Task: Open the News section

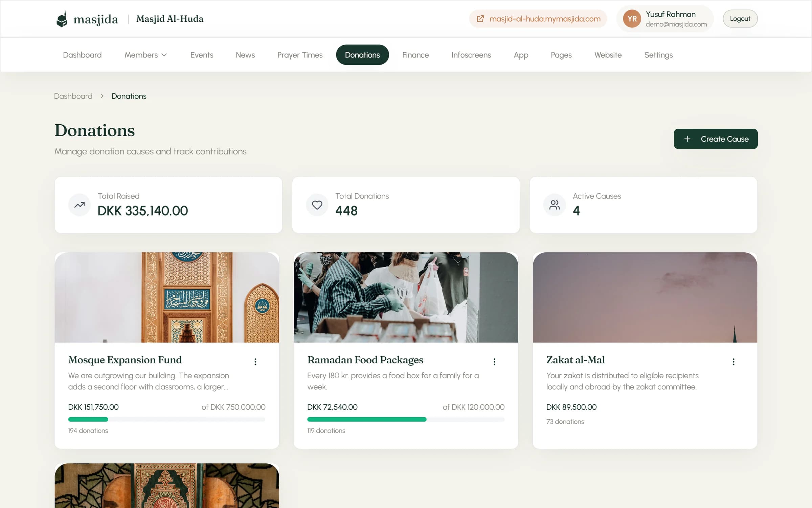Action: pos(245,55)
